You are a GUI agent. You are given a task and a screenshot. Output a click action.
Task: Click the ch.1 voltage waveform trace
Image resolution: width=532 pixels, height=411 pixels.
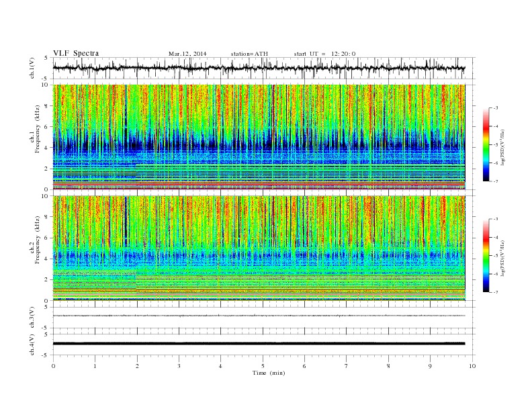point(259,68)
